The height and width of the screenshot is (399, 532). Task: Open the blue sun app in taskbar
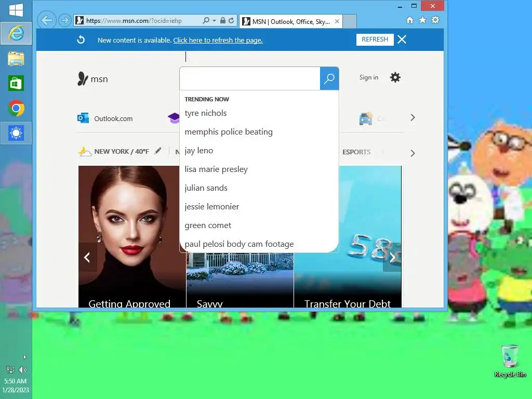coord(16,133)
